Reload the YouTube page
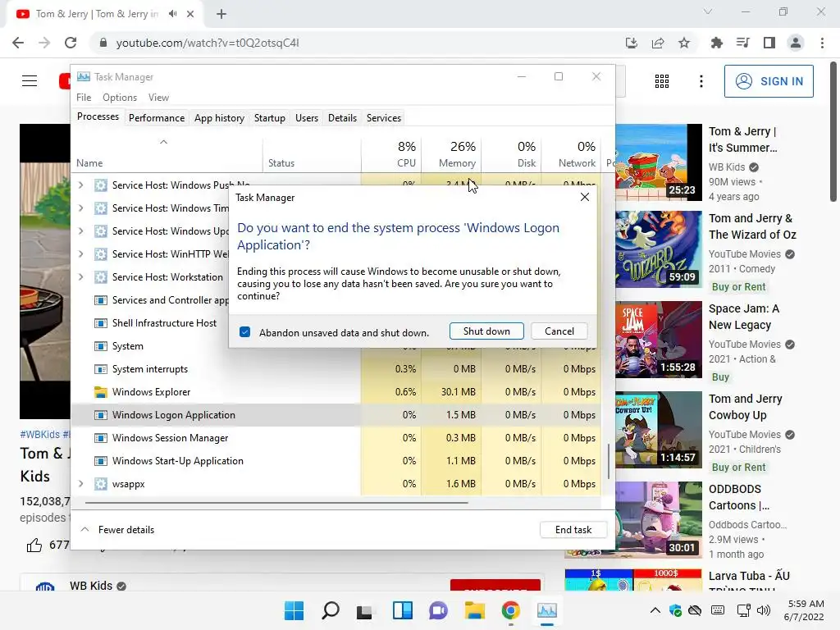The width and height of the screenshot is (840, 630). point(71,43)
